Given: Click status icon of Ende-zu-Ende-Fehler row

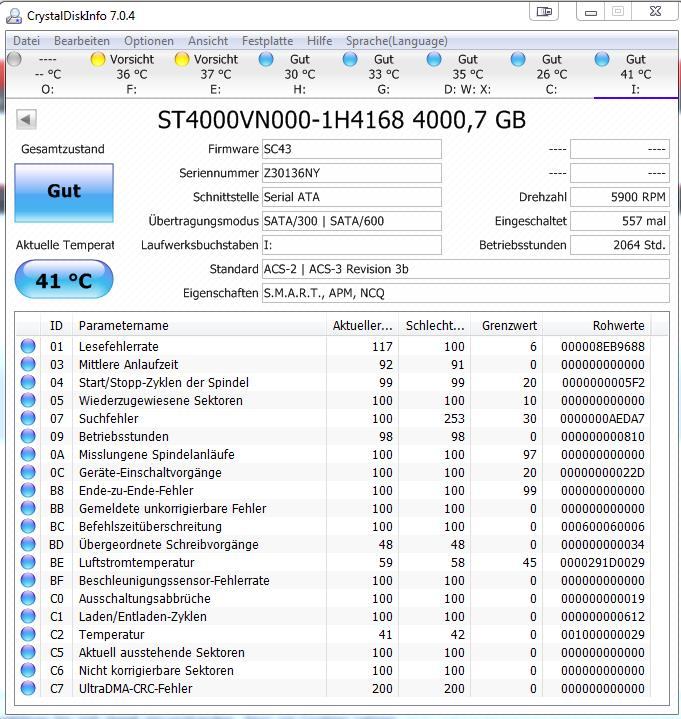Looking at the screenshot, I should click(28, 490).
